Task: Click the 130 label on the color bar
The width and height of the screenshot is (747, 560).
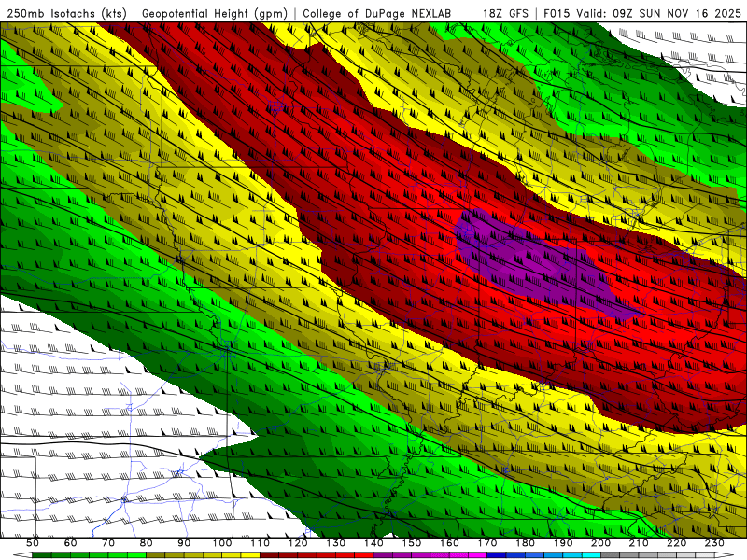Action: (x=336, y=543)
